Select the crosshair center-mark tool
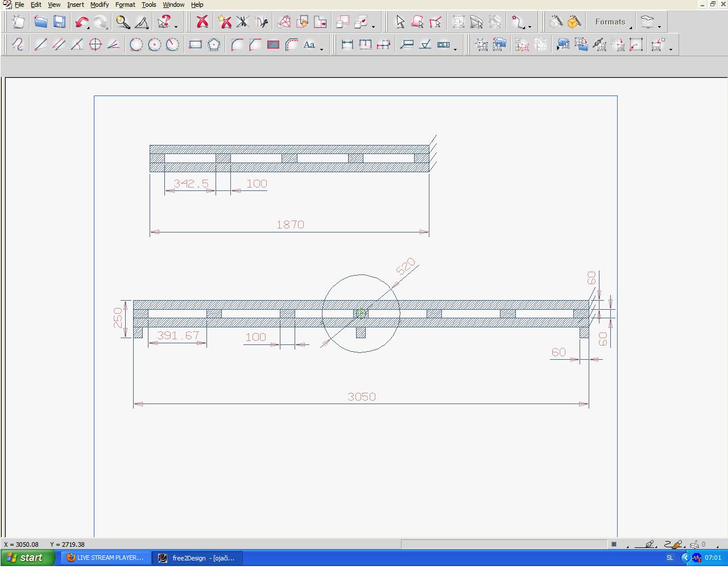The image size is (728, 582). [95, 44]
